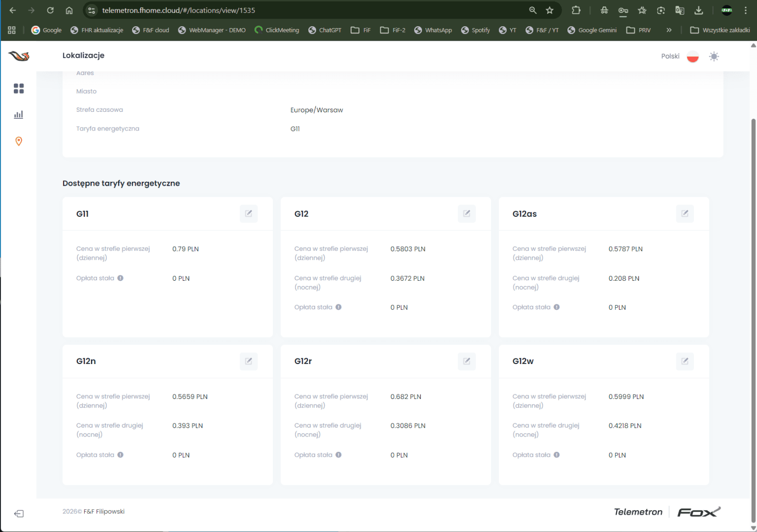Show info for G11 Opłata stała
The width and height of the screenshot is (757, 532).
[121, 278]
